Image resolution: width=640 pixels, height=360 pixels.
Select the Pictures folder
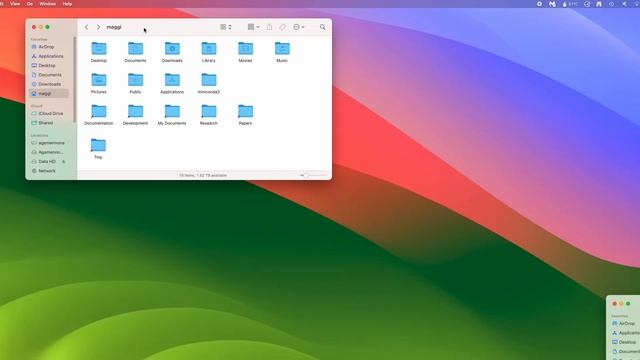tap(99, 83)
